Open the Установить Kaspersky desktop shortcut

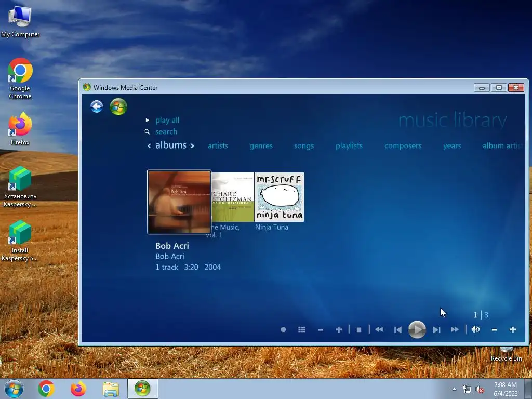pos(20,187)
